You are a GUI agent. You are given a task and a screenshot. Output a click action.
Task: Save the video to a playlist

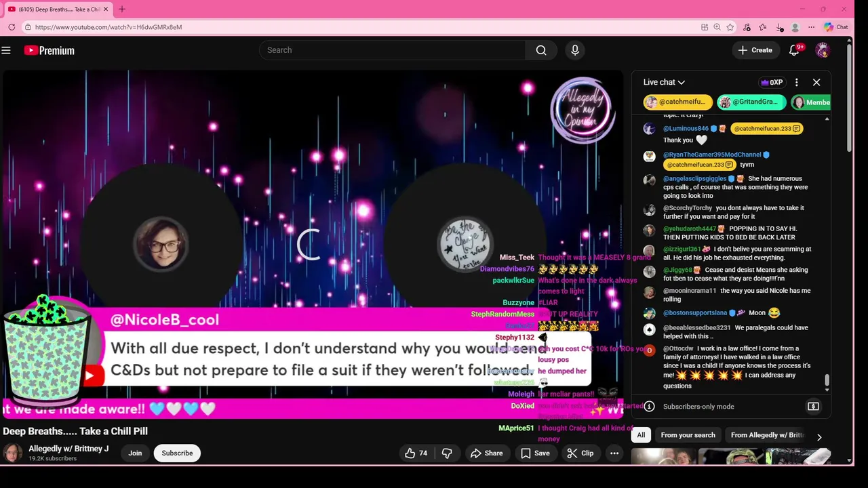(535, 453)
